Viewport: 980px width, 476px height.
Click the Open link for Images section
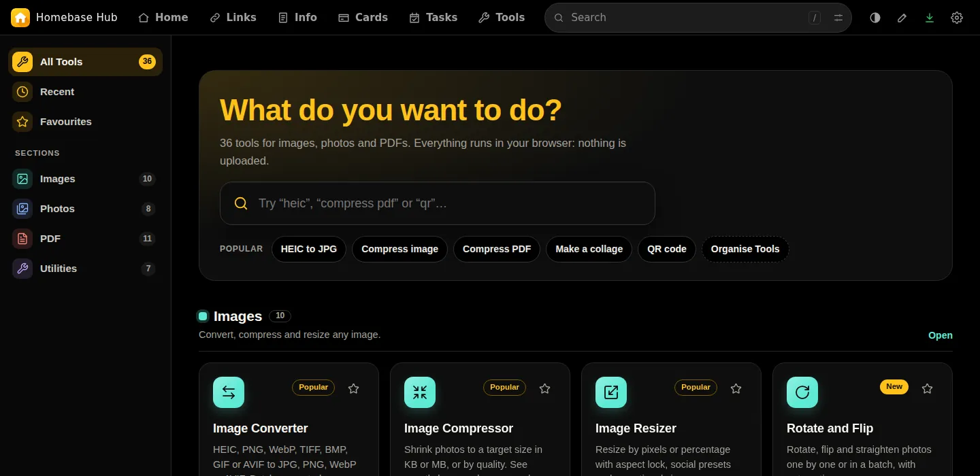(x=941, y=335)
